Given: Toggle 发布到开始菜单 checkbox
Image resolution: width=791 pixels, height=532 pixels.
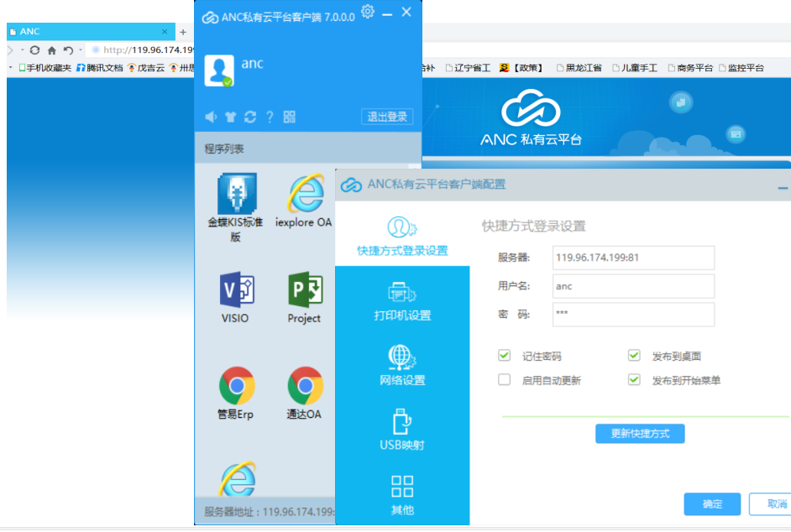Looking at the screenshot, I should tap(634, 379).
